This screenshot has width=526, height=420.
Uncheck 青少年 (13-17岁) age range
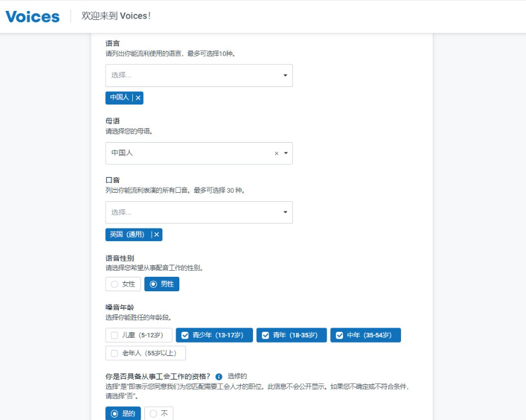(x=214, y=335)
